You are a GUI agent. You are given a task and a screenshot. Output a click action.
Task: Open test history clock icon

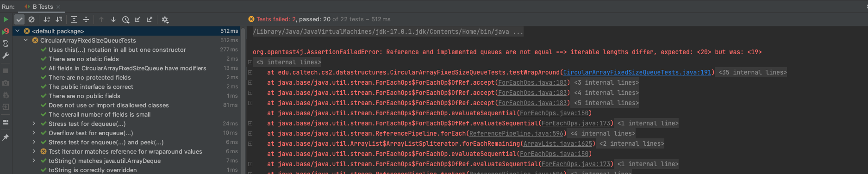(x=125, y=19)
